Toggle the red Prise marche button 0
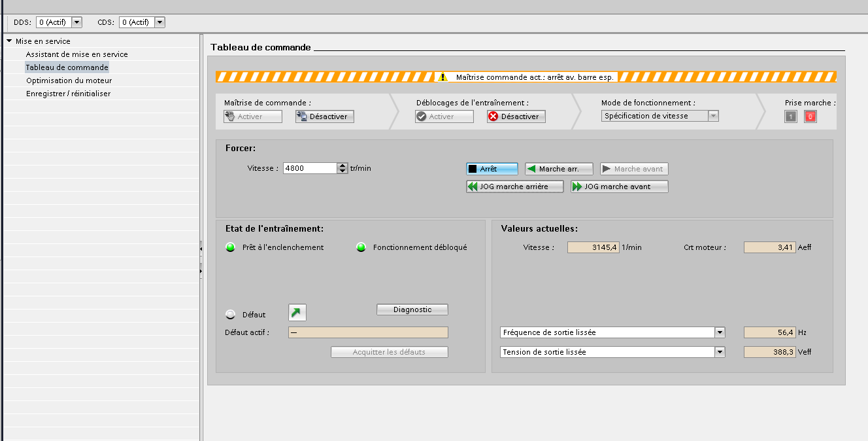Viewport: 868px width, 441px height. [810, 117]
